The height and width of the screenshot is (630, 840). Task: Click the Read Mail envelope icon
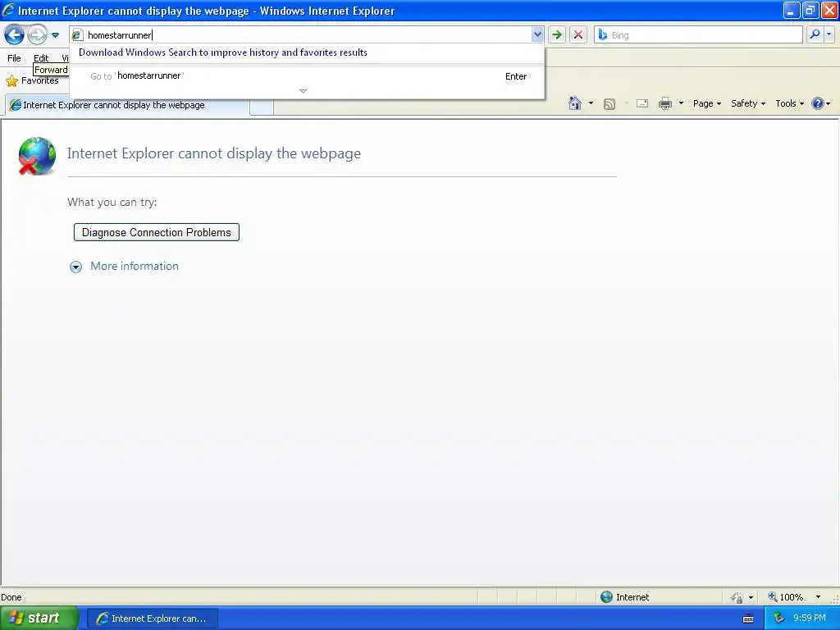pos(642,103)
